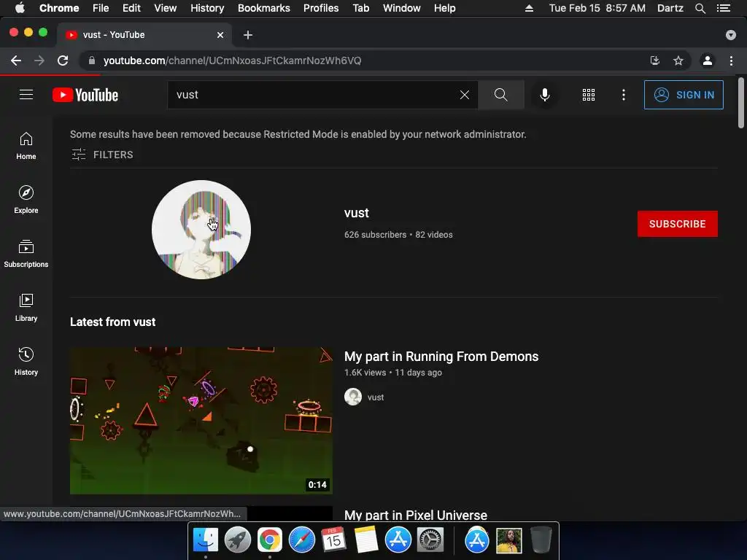Open Finder from the Dock
This screenshot has height=560, width=747.
(x=205, y=540)
